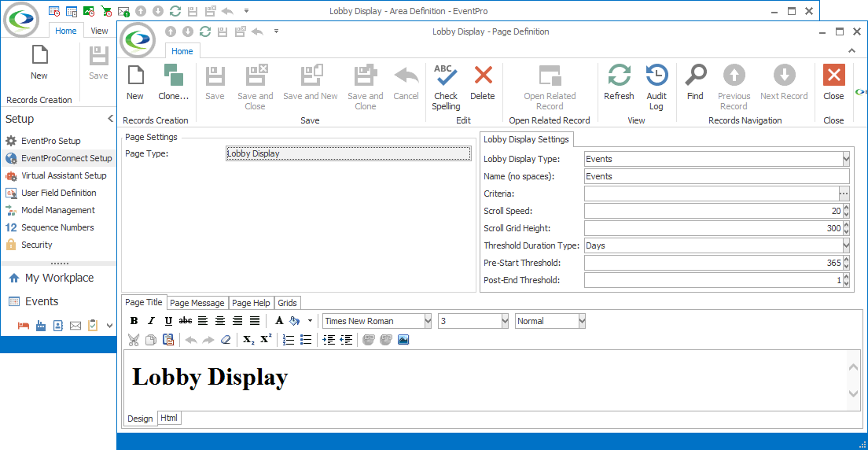
Task: Center align text in editor
Action: click(x=220, y=321)
